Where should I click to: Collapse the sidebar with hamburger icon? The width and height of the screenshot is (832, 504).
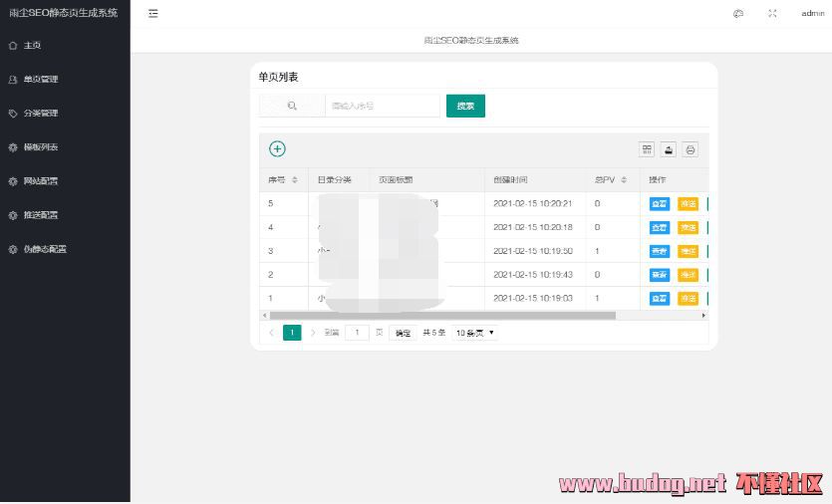coord(152,13)
